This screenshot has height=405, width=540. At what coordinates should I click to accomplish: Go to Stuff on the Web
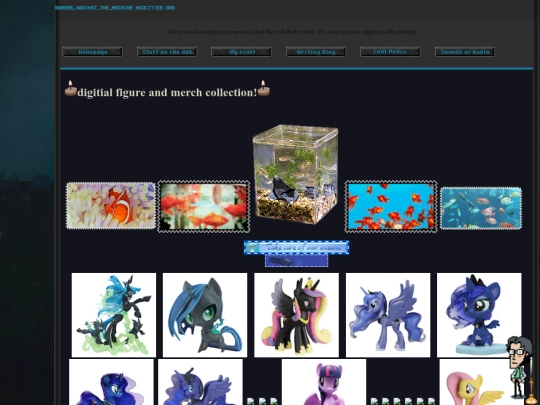[x=167, y=52]
